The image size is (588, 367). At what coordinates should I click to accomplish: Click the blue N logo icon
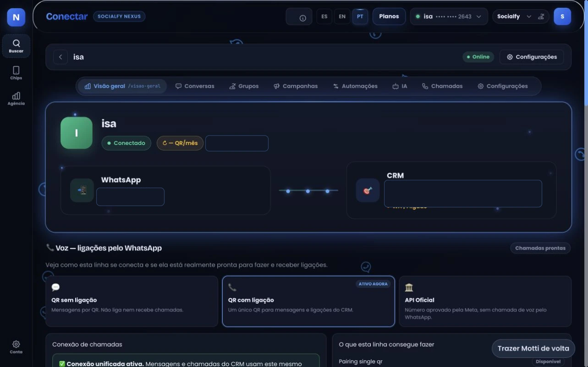(16, 17)
